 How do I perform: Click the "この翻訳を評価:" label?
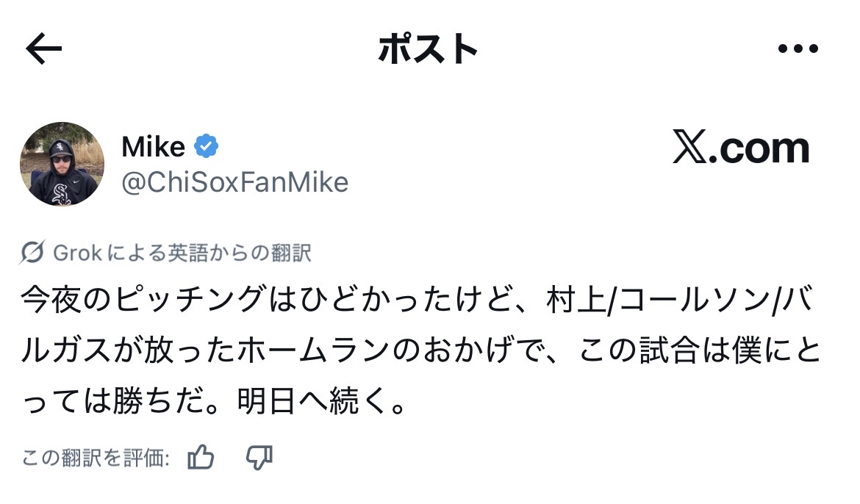point(96,459)
